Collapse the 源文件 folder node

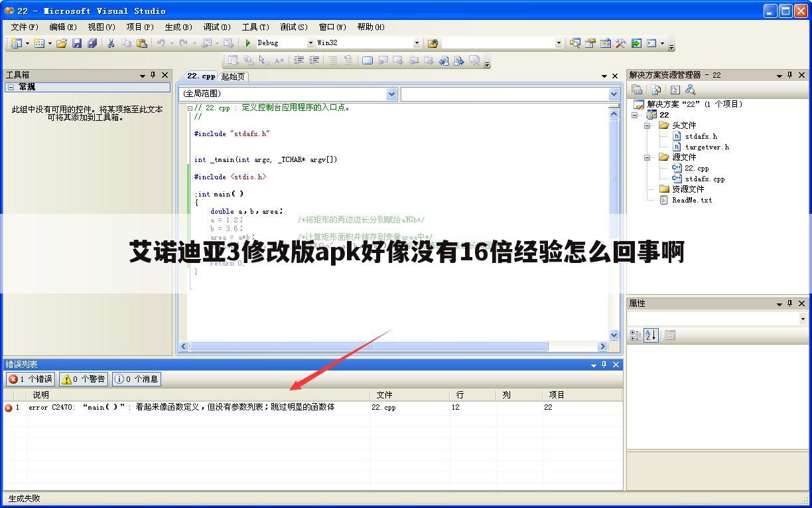tap(647, 157)
